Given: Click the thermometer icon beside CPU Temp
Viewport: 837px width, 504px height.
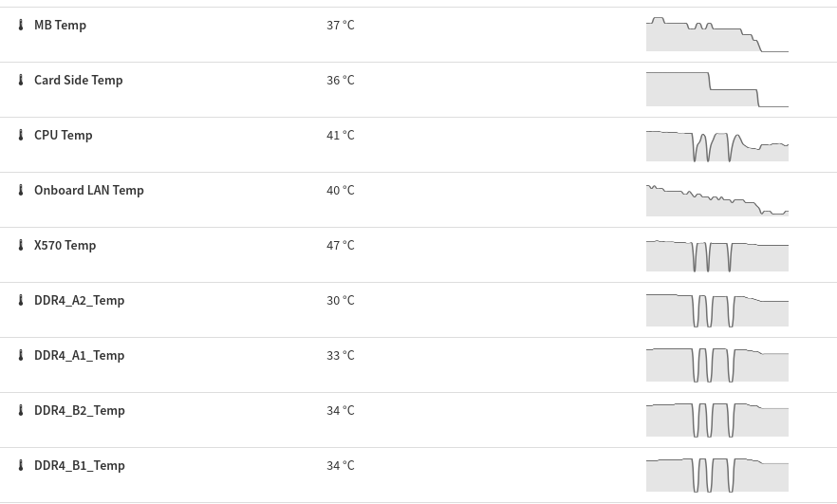Looking at the screenshot, I should point(21,135).
